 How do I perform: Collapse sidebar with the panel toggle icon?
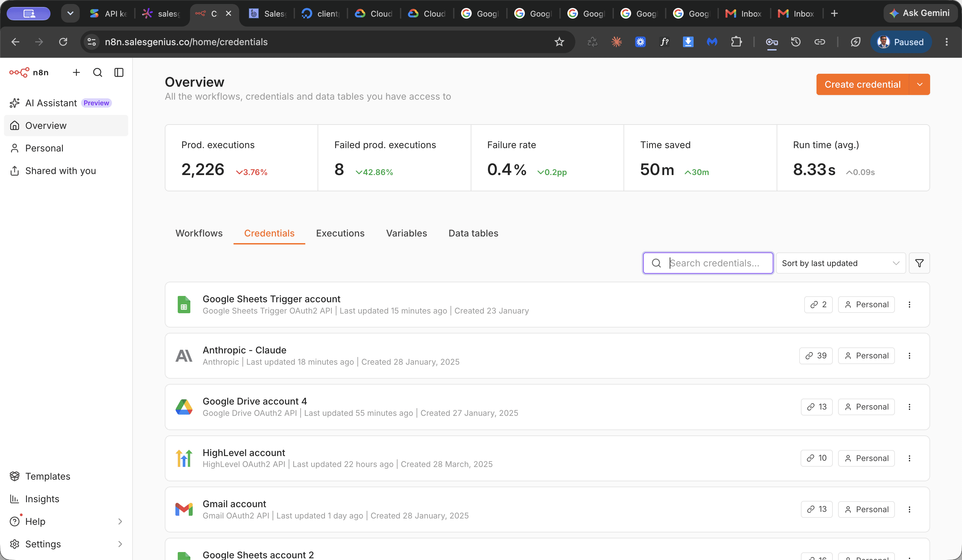tap(119, 72)
